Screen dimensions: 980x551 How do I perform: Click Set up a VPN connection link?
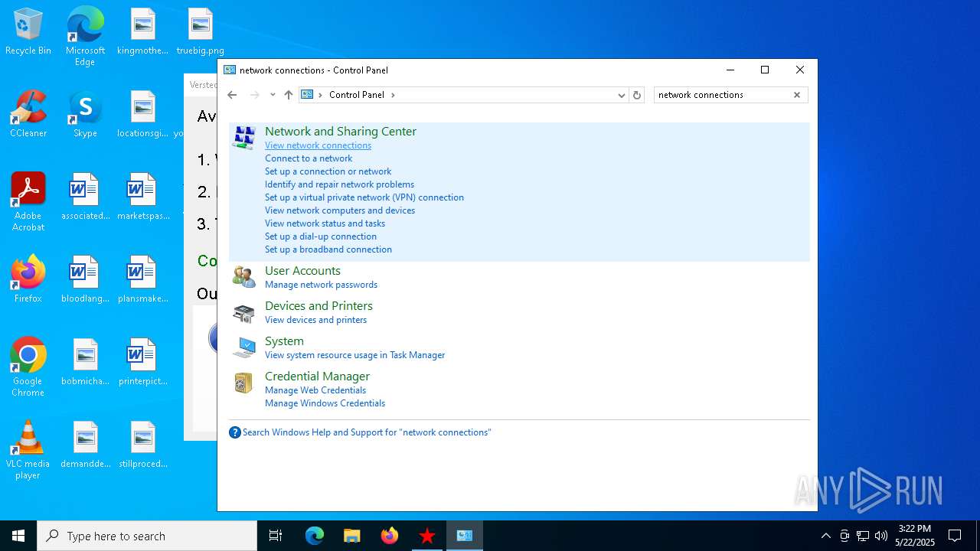[364, 197]
